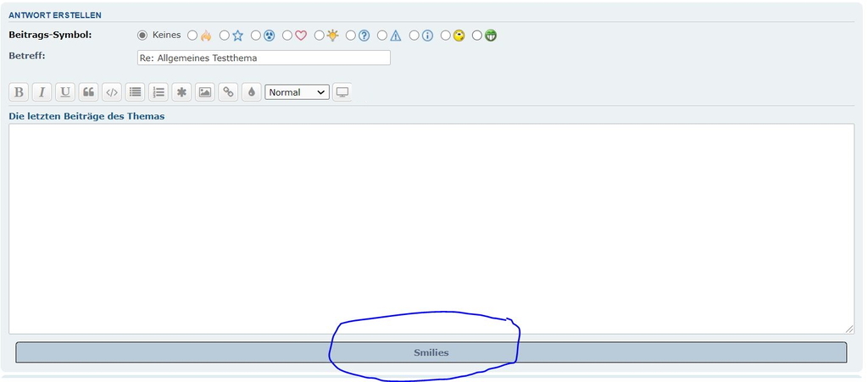Choose the info circle post symbol radio button
868x382 pixels.
click(414, 36)
